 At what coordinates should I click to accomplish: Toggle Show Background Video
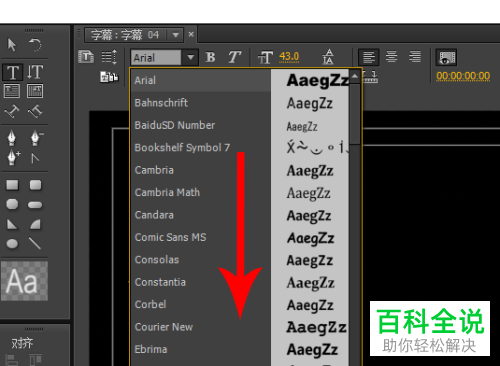click(446, 57)
